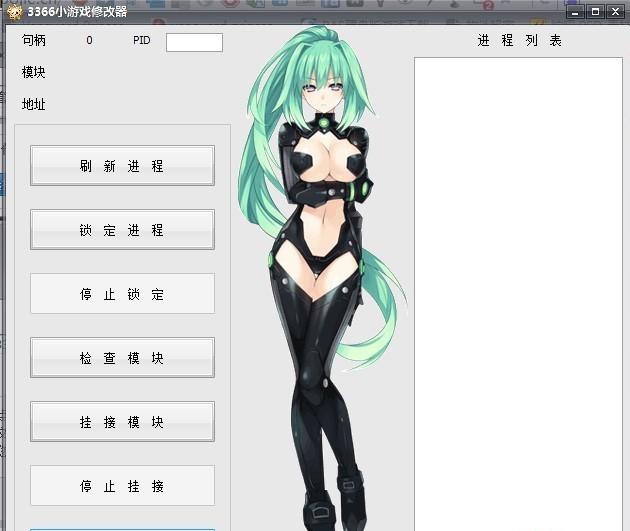The image size is (630, 531).
Task: Minimize the game modifier window
Action: point(574,12)
